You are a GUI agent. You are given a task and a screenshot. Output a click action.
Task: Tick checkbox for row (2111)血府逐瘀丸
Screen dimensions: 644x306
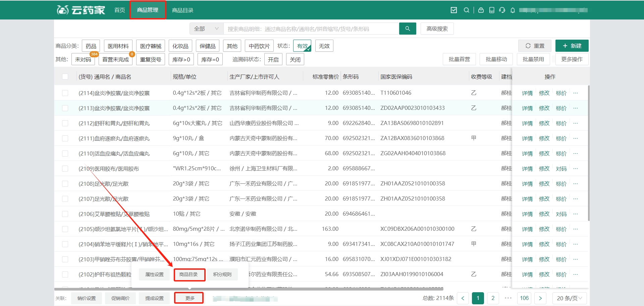point(65,138)
